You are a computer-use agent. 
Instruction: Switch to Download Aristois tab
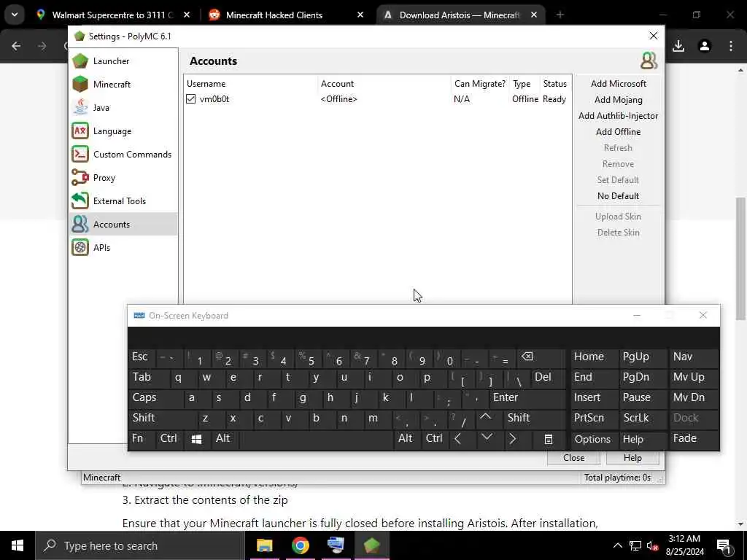coord(460,15)
